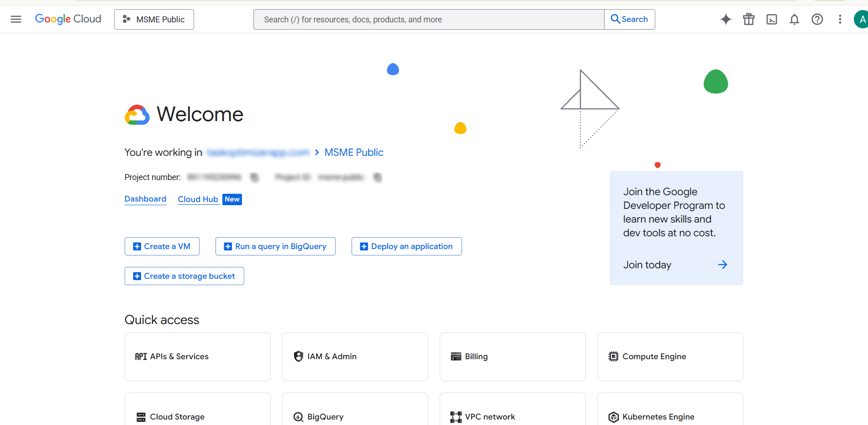Click Join today in developer program card
Screen dimensions: 868x425
pyautogui.click(x=647, y=265)
